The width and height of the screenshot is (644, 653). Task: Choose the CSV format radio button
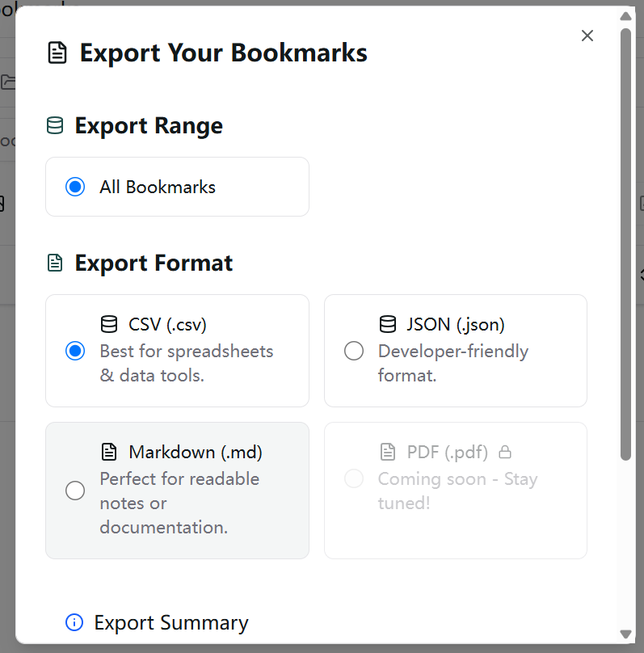tap(75, 351)
